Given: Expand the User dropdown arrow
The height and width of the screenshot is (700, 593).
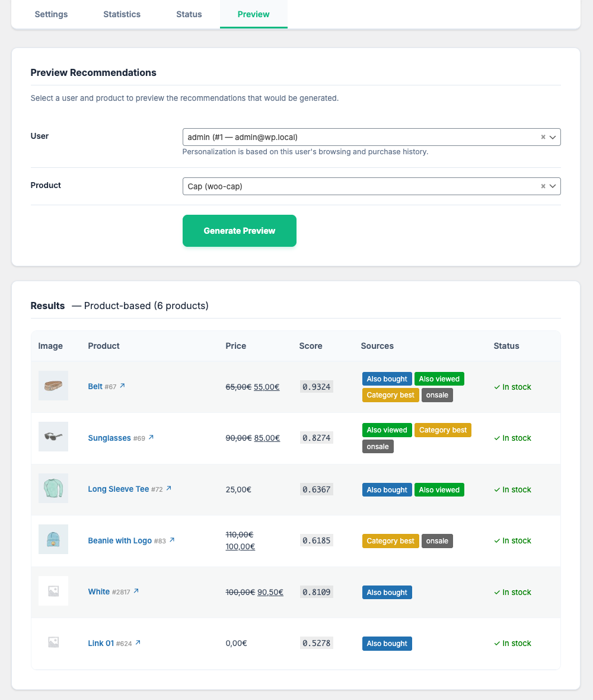Looking at the screenshot, I should pyautogui.click(x=553, y=137).
